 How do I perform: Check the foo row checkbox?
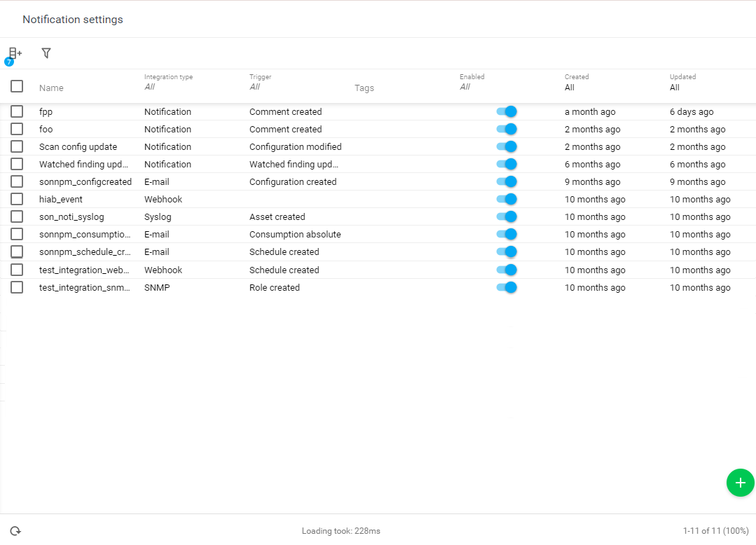17,129
